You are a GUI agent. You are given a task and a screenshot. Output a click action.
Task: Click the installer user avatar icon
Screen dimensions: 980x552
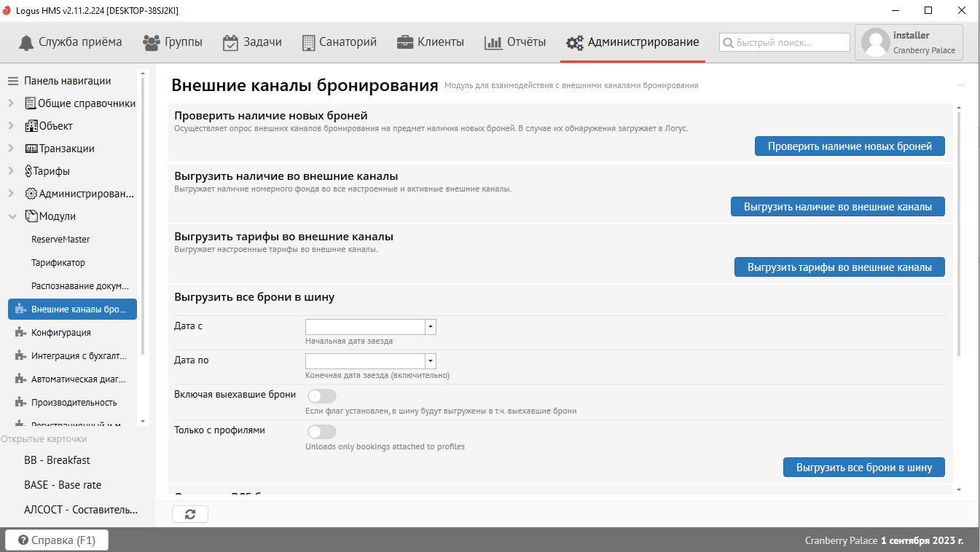[875, 42]
